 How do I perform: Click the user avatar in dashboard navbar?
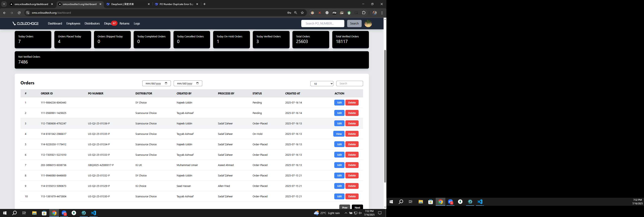tap(368, 24)
